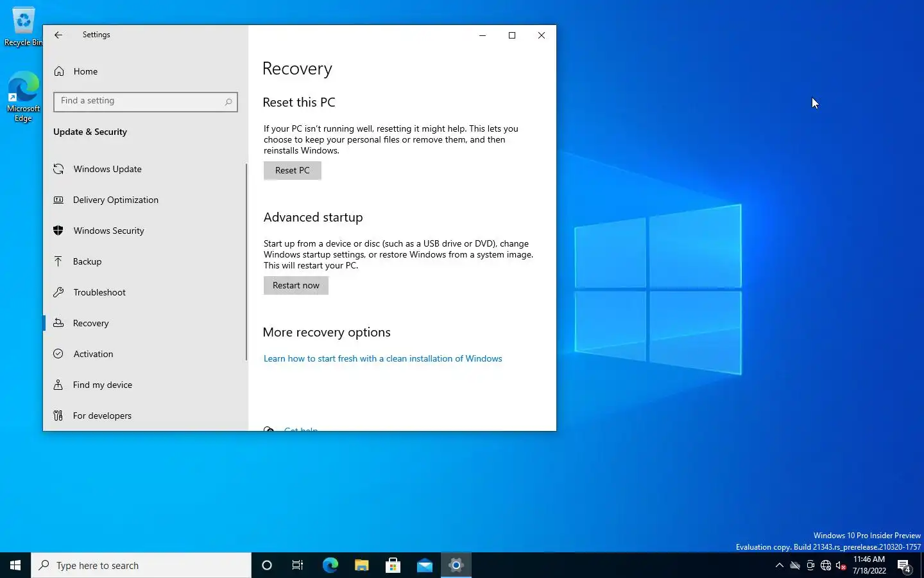Click the Meet Now tray icon
This screenshot has width=924, height=578.
(810, 565)
